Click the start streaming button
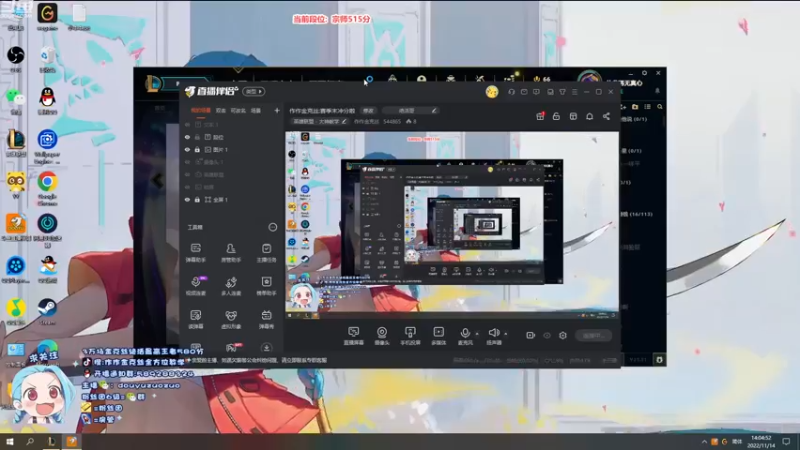This screenshot has width=800, height=450. (x=593, y=335)
